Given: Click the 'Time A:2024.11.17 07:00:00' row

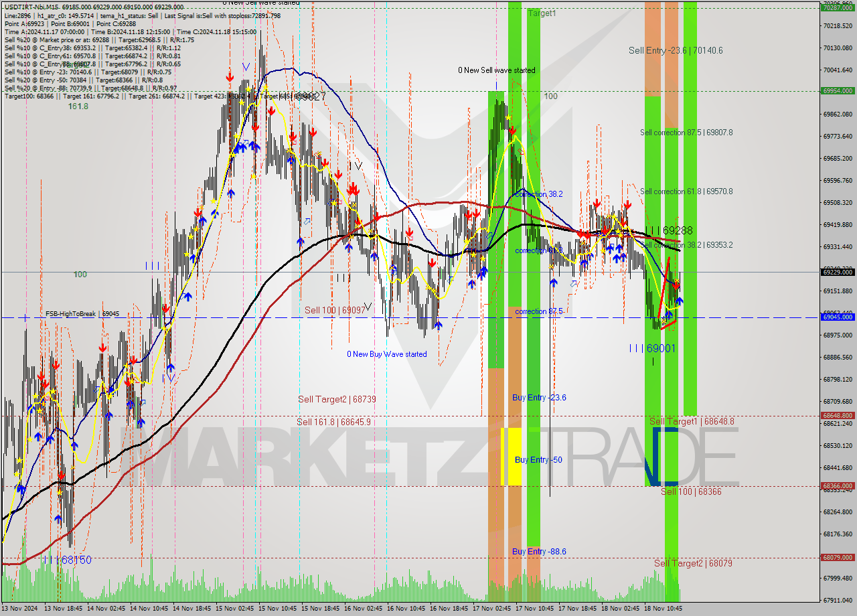Looking at the screenshot, I should pyautogui.click(x=130, y=31).
